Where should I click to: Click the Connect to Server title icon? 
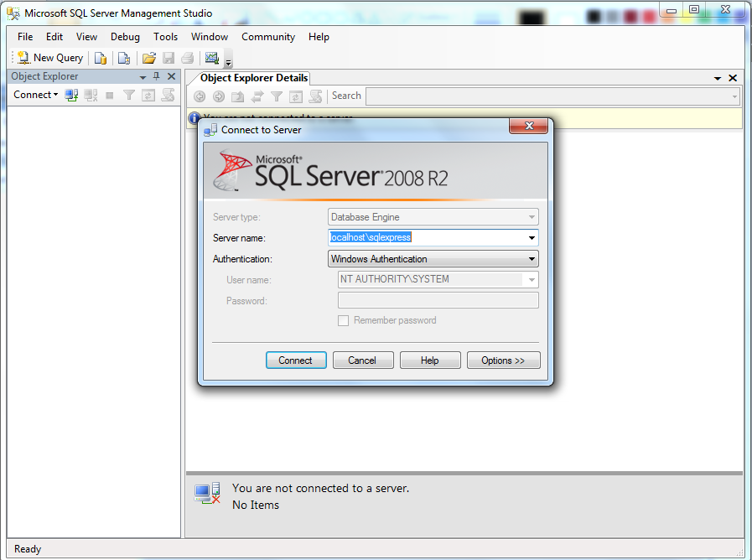click(210, 130)
